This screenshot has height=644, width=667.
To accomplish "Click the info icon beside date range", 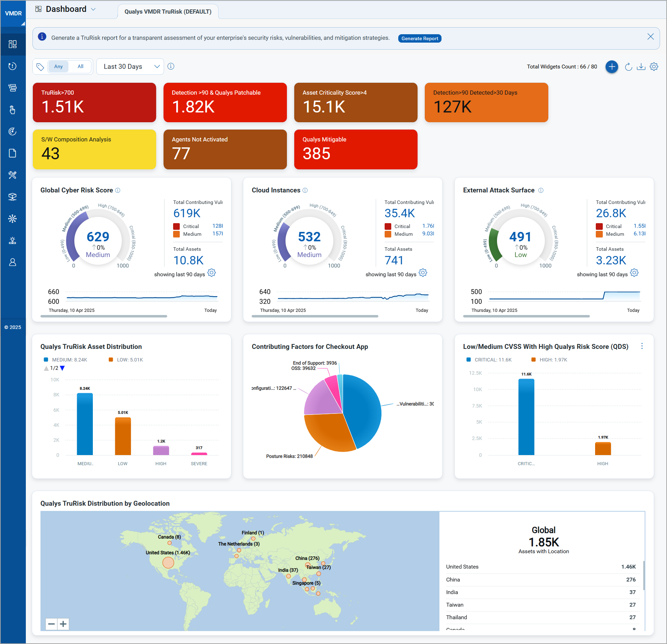I will pos(171,66).
